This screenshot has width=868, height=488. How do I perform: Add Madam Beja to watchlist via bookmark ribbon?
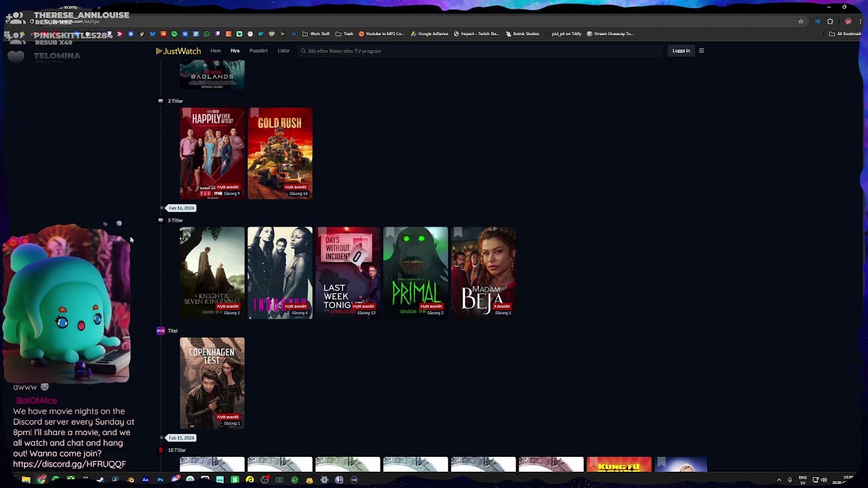[x=458, y=233]
